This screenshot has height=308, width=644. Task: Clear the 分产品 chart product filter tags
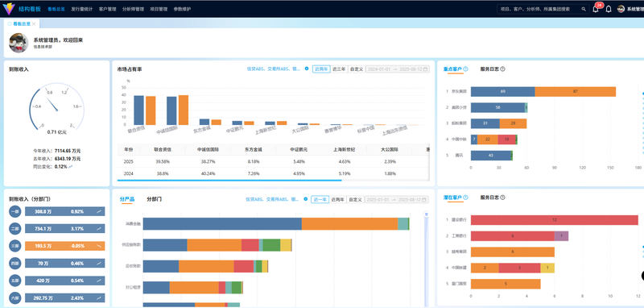[x=306, y=199]
